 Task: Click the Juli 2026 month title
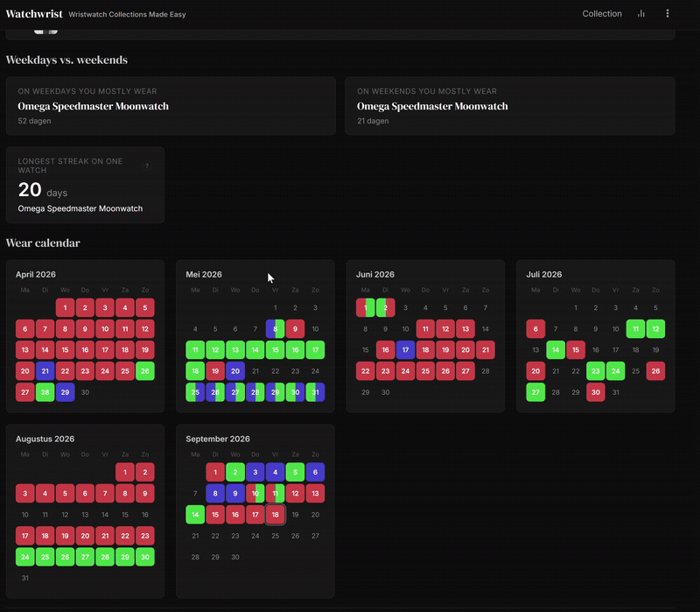pos(543,274)
